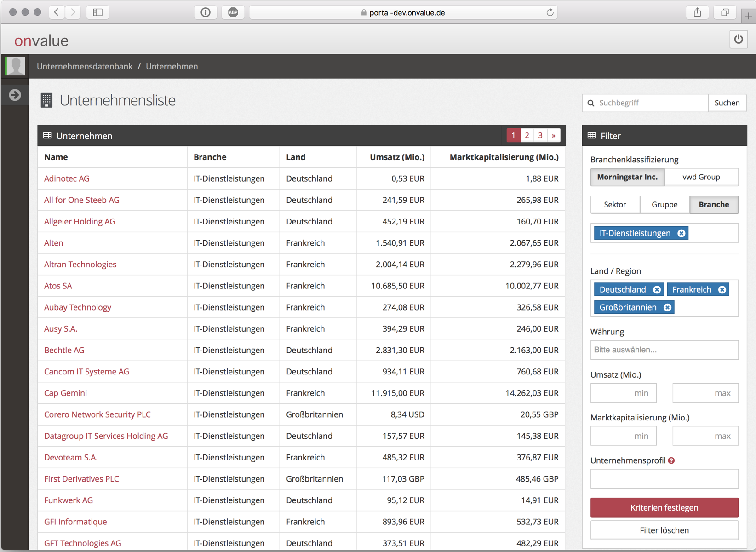Screen dimensions: 756x552
Task: Click the 1Password extension icon
Action: pos(206,12)
